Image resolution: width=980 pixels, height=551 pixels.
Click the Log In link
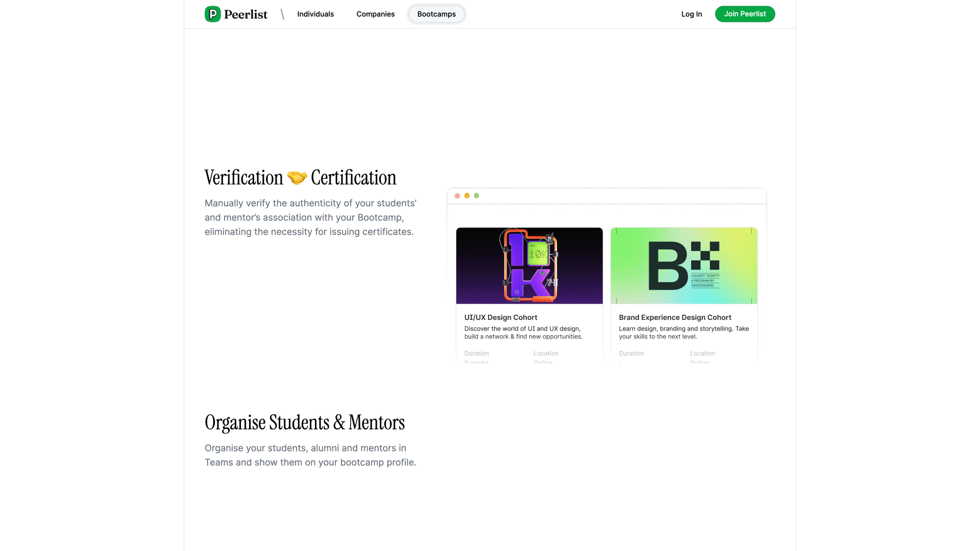692,14
